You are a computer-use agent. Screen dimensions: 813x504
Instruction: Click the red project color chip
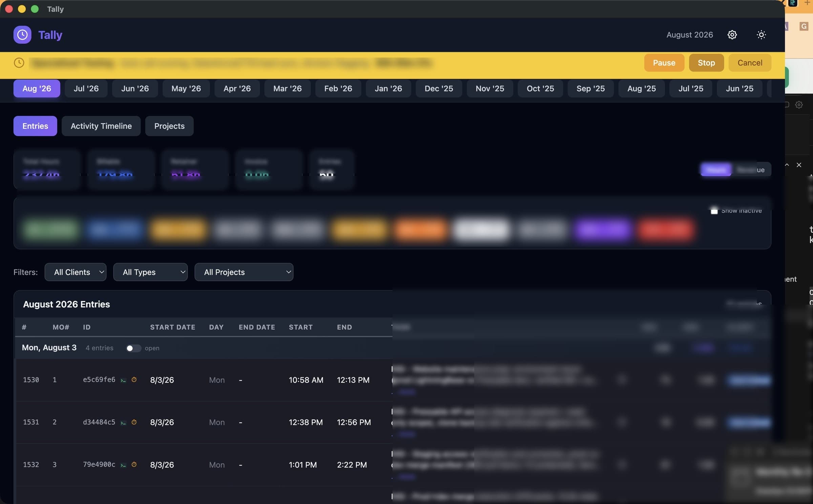[666, 229]
